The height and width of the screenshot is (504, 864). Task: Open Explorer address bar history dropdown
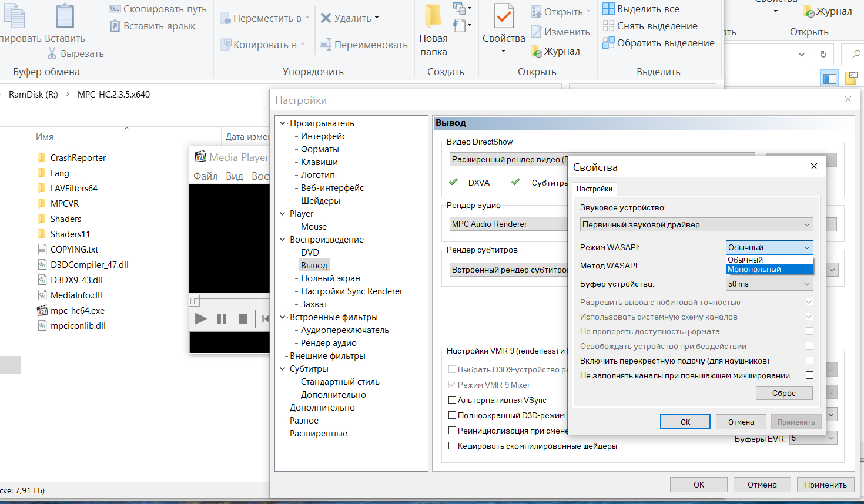pyautogui.click(x=802, y=55)
